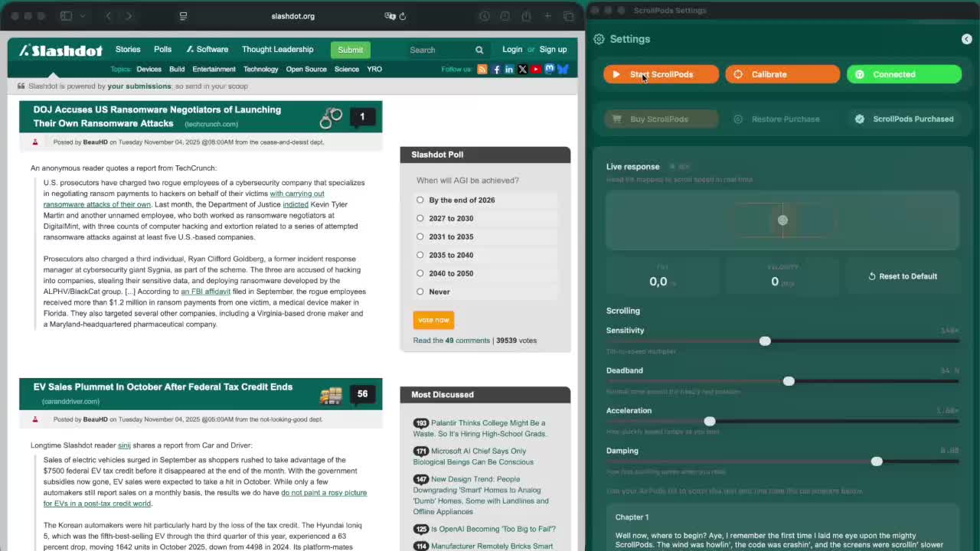Click the RSS feed icon in Slashdot header
Screen dimensions: 980x551
click(x=482, y=69)
